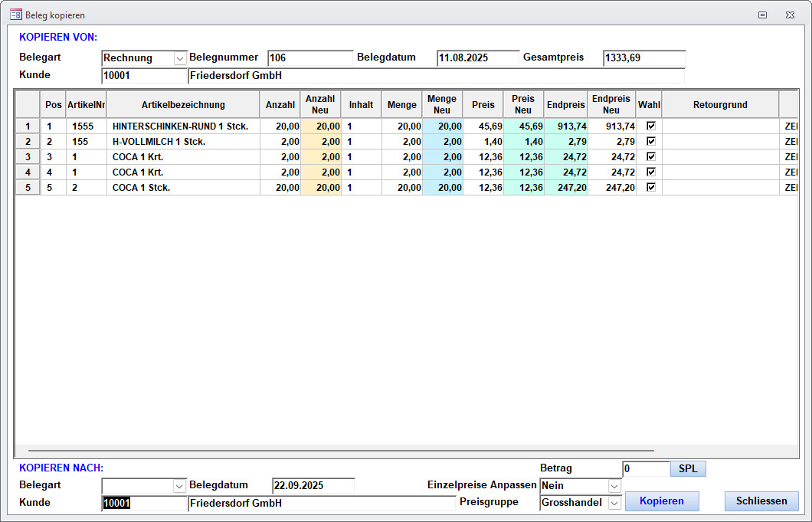
Task: Toggle Wahl checkbox for COCA 1 Stck. row
Action: [651, 187]
